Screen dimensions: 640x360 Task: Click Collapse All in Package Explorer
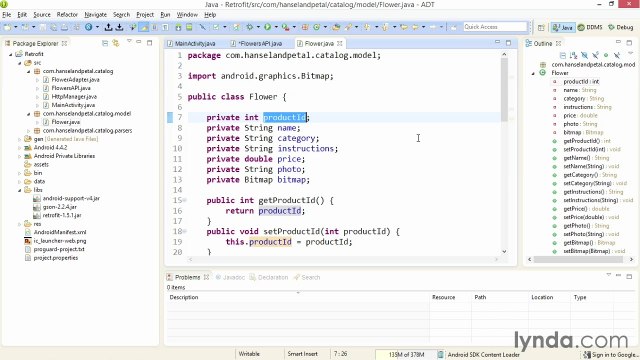click(105, 43)
